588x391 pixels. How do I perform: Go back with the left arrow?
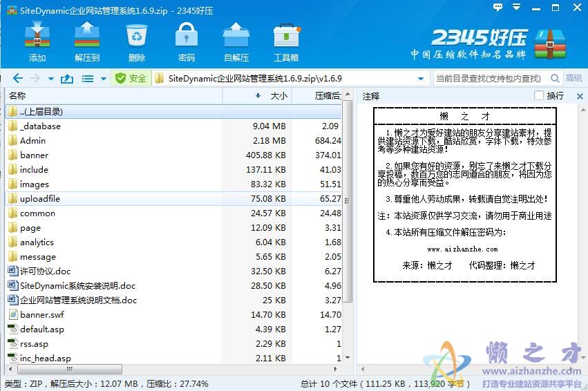coord(18,78)
